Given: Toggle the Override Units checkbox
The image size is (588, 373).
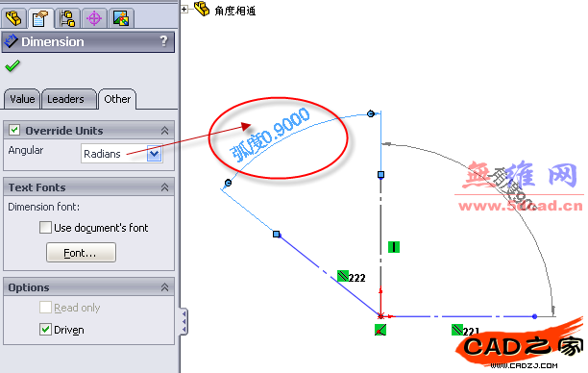Looking at the screenshot, I should point(14,130).
